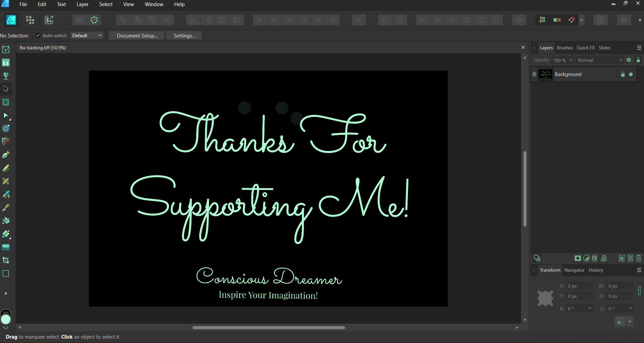The image size is (644, 343).
Task: Switch to the Navigator tab
Action: (x=574, y=270)
